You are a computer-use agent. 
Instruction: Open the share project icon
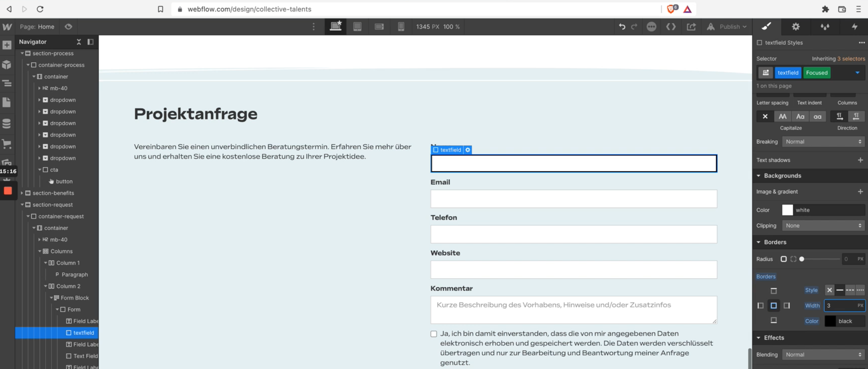coord(691,26)
